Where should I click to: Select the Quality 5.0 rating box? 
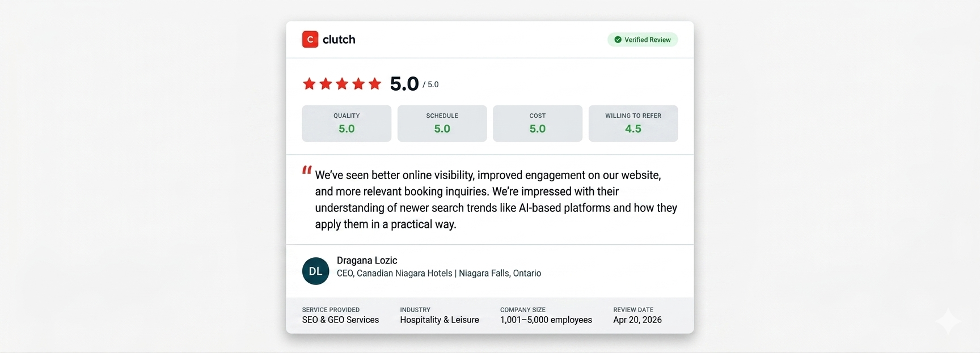(347, 124)
